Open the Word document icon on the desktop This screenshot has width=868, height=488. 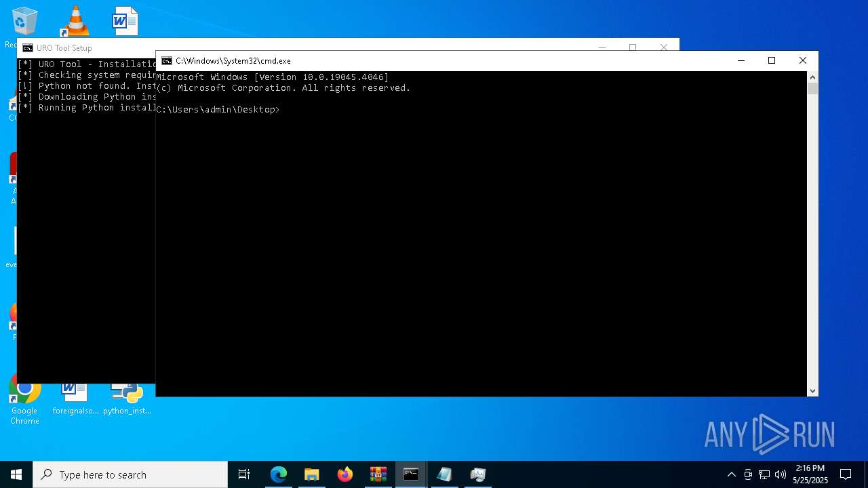125,22
